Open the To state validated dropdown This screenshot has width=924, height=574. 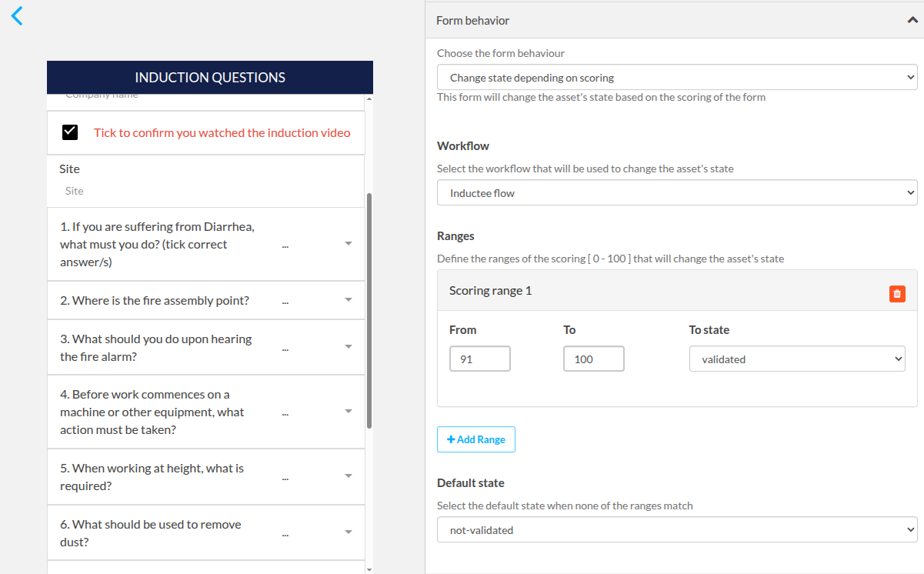(x=797, y=359)
